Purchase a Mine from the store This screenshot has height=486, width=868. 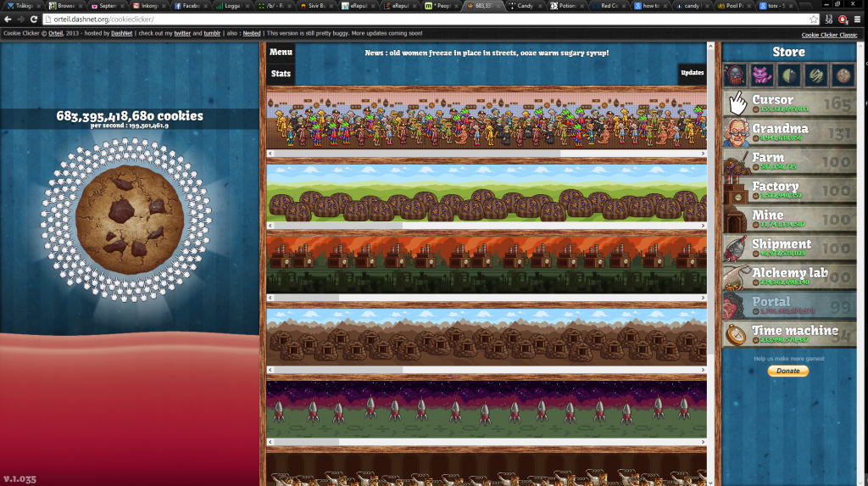[789, 218]
